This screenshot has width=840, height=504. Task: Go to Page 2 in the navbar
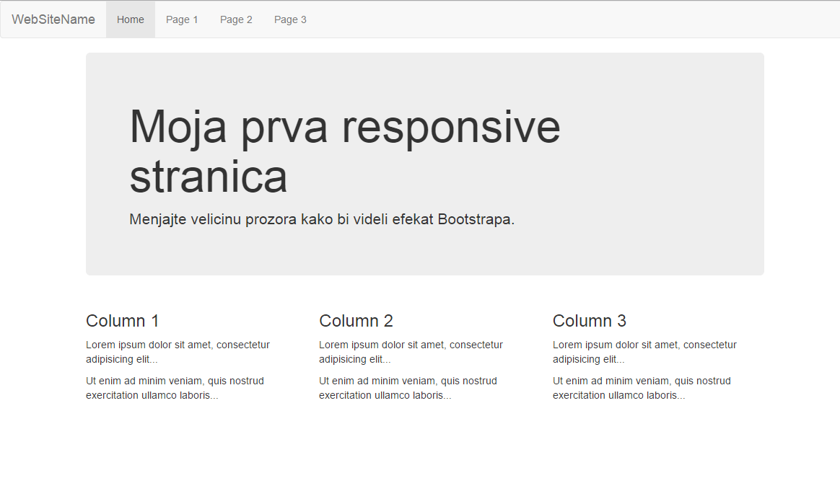coord(236,19)
